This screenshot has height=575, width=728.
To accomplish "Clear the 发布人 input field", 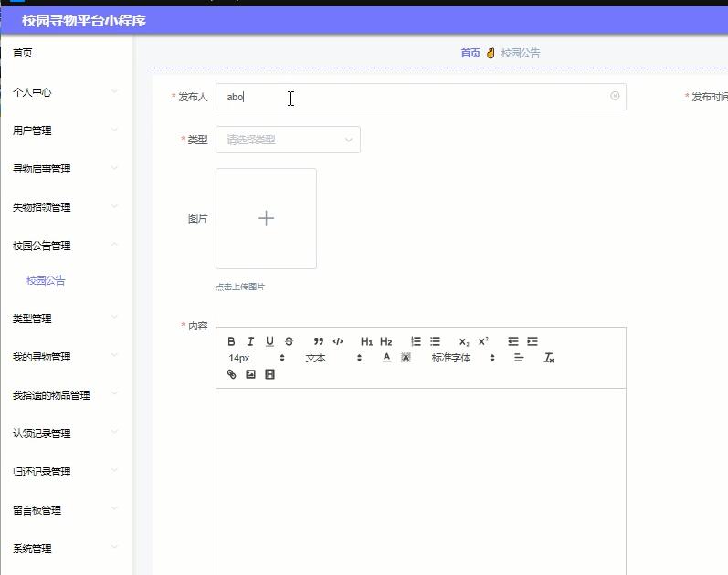I will coord(615,96).
